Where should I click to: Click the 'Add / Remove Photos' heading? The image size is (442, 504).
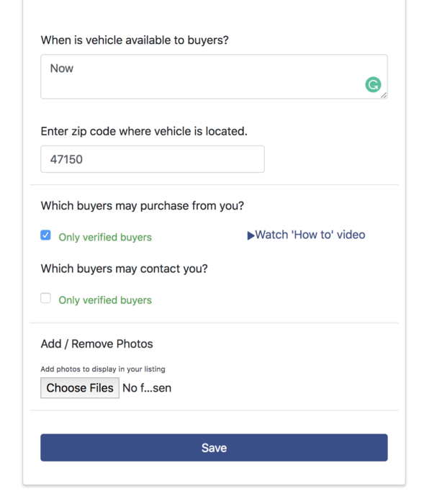(96, 343)
